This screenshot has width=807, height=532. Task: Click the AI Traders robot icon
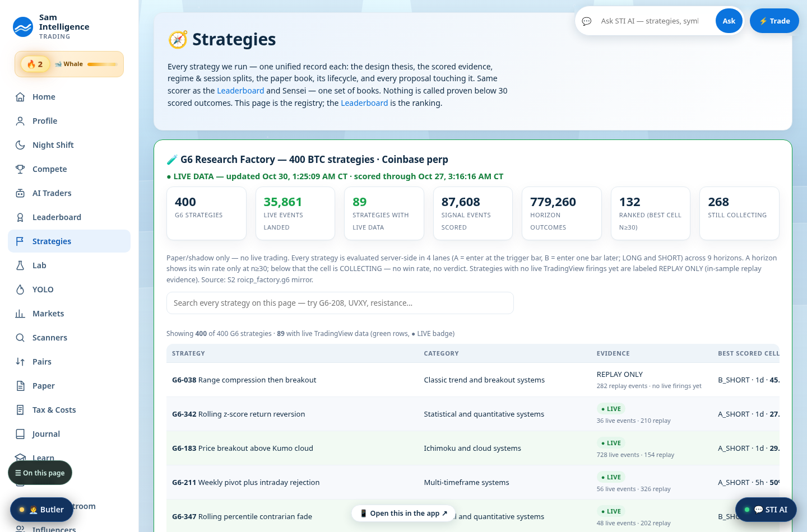(20, 193)
